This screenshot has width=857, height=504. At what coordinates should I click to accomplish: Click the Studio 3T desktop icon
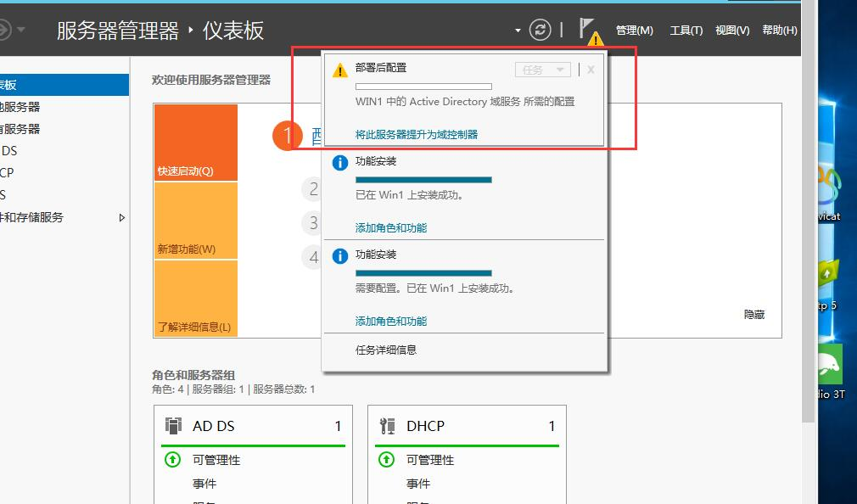tap(831, 372)
